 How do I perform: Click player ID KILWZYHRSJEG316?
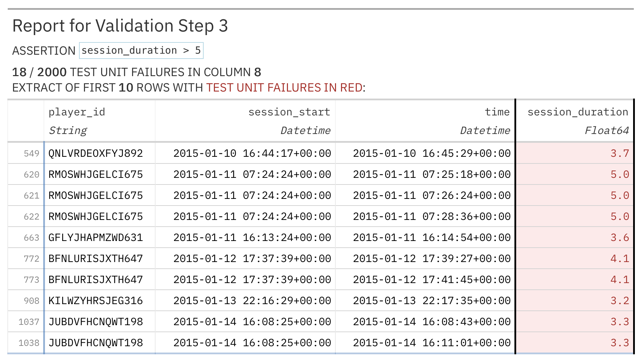coord(96,301)
